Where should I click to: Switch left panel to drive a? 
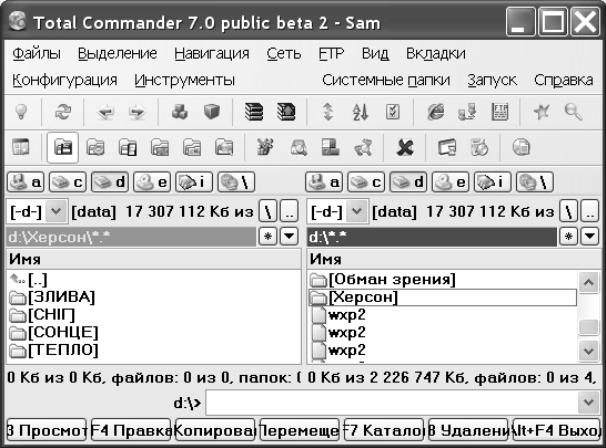(x=26, y=182)
